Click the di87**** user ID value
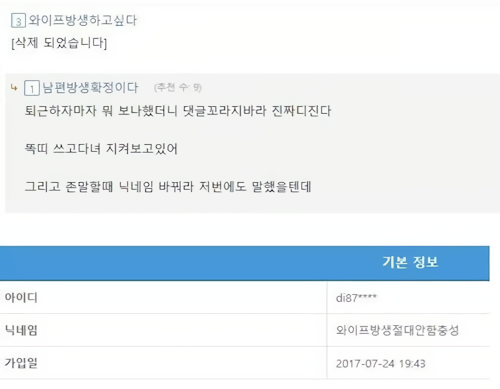 tap(356, 298)
